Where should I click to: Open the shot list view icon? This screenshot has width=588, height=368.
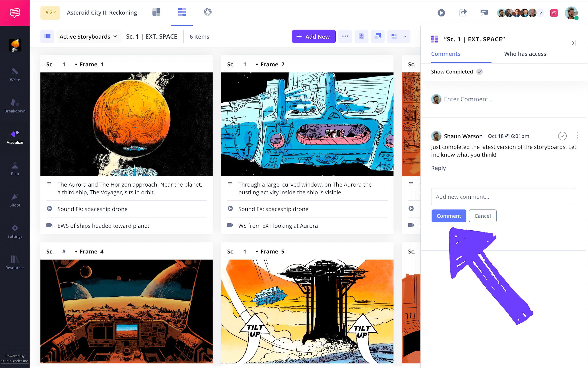point(156,12)
